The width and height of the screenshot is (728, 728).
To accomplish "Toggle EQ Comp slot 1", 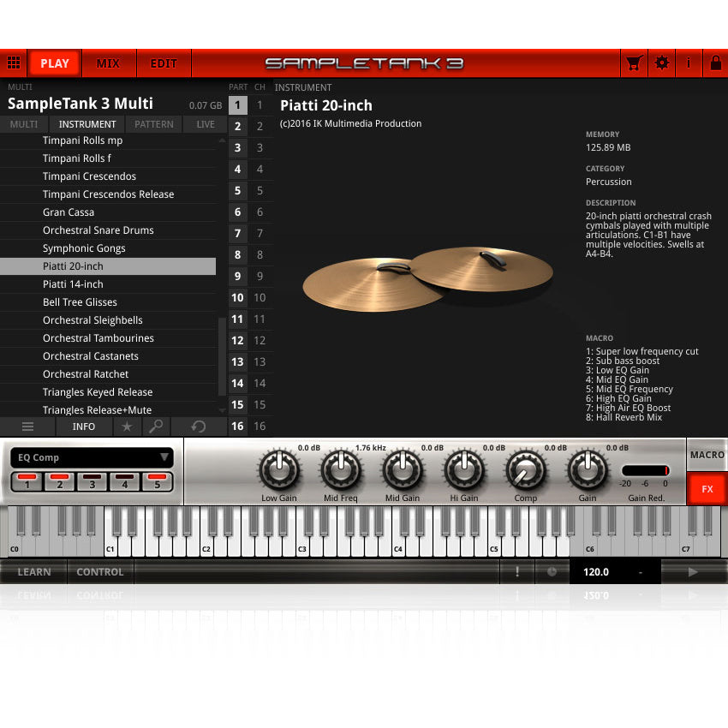I will [27, 482].
